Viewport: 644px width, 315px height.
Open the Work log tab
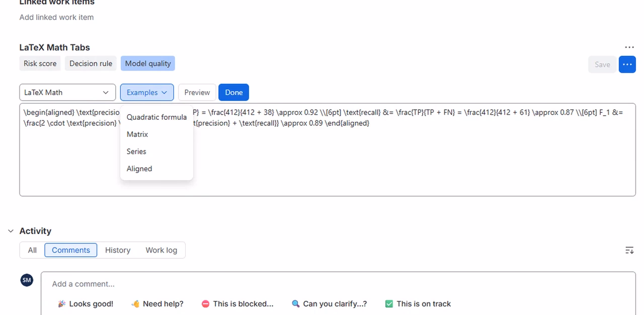[x=162, y=250]
